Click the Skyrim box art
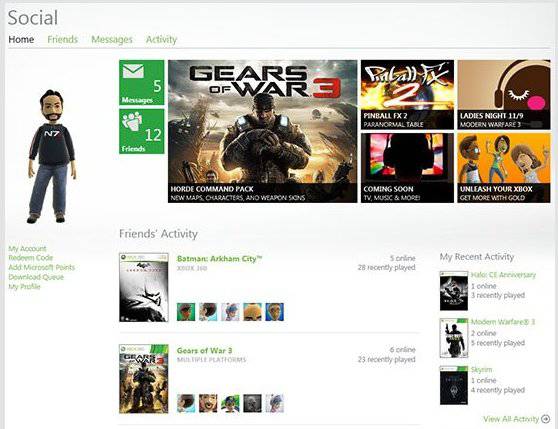 coord(454,385)
